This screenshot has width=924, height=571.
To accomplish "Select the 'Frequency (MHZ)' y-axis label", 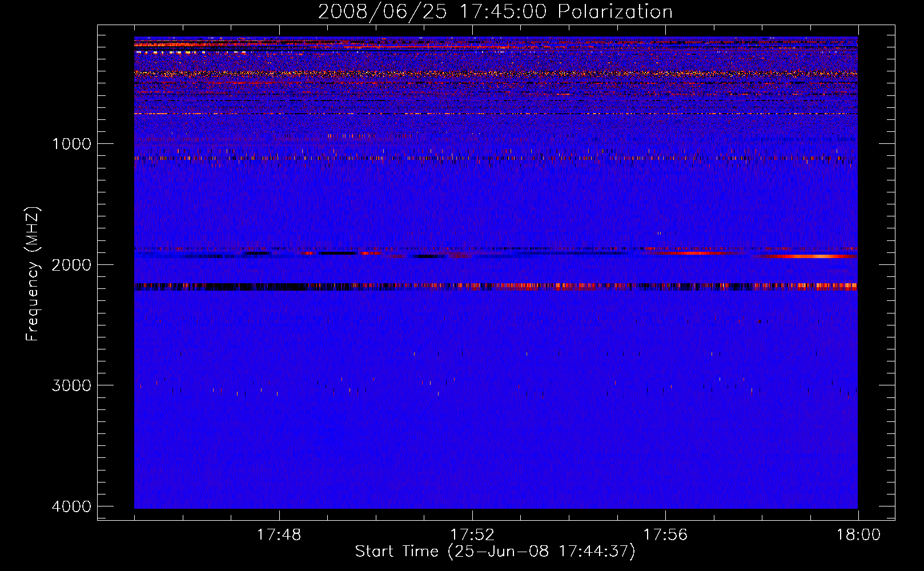I will point(33,274).
